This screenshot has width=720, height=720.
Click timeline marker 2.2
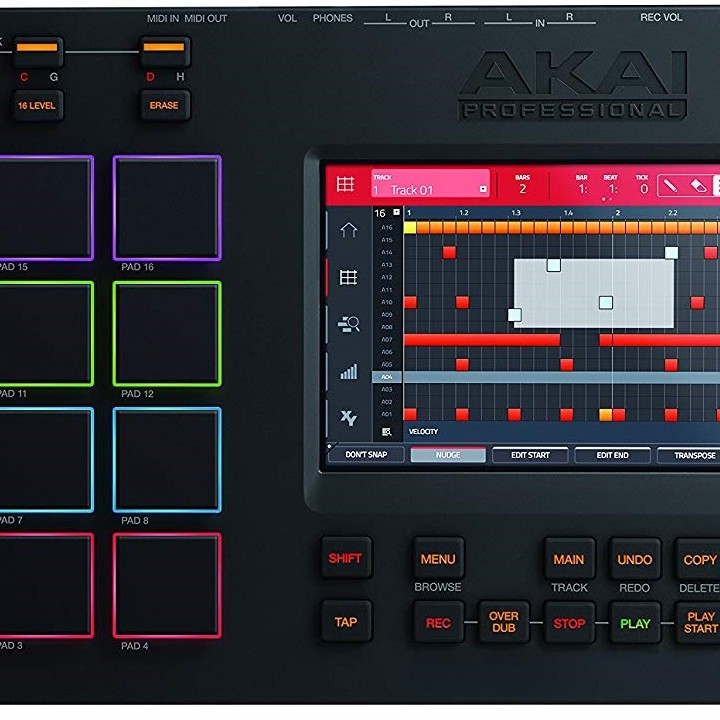[x=673, y=213]
